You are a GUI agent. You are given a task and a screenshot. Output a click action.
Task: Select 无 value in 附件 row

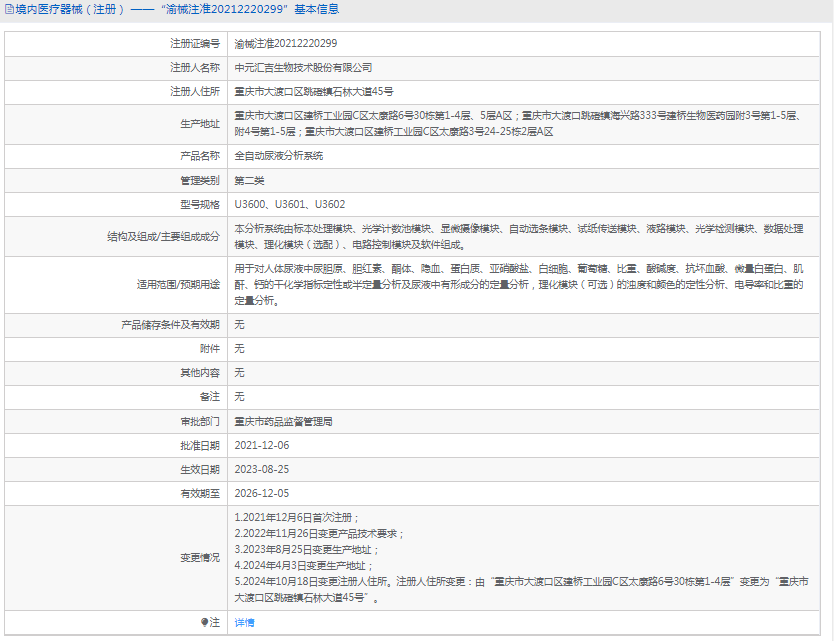click(239, 348)
